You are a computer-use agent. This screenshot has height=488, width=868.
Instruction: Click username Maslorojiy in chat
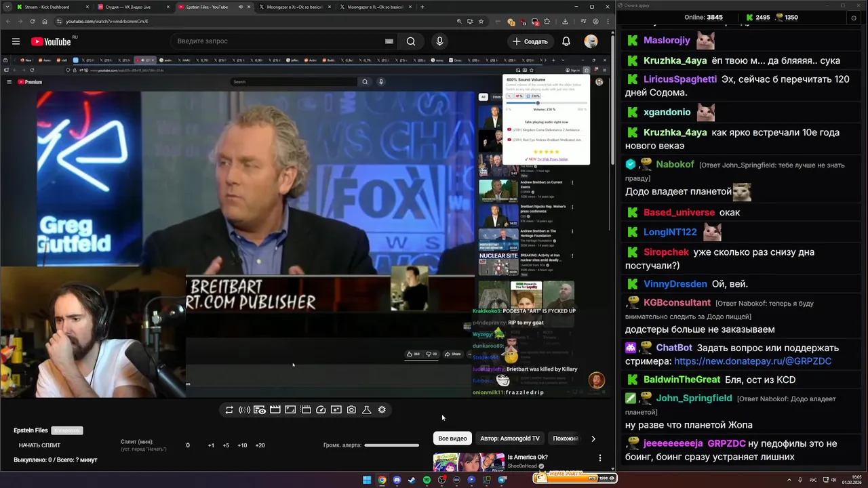667,40
